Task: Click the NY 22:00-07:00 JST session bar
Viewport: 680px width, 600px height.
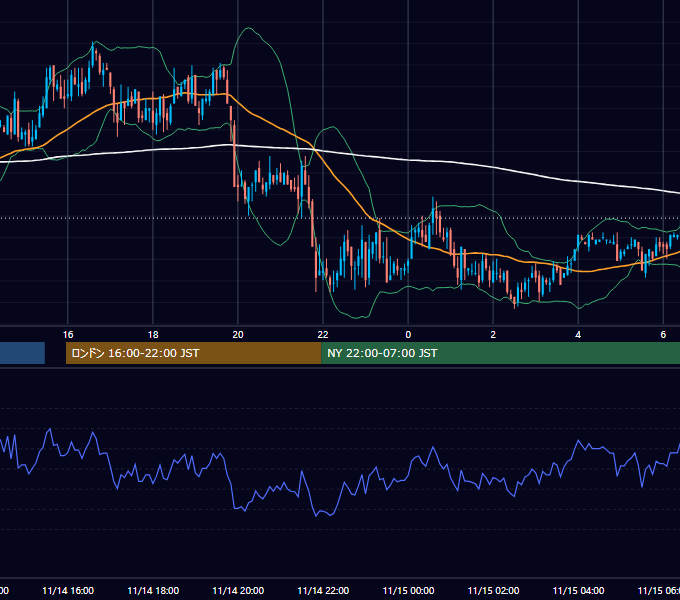Action: tap(500, 353)
